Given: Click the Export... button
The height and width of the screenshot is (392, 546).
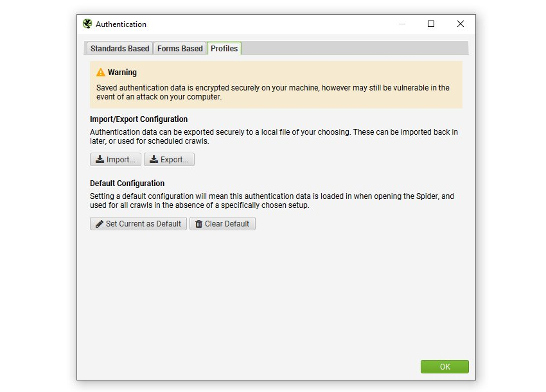Looking at the screenshot, I should tap(169, 159).
